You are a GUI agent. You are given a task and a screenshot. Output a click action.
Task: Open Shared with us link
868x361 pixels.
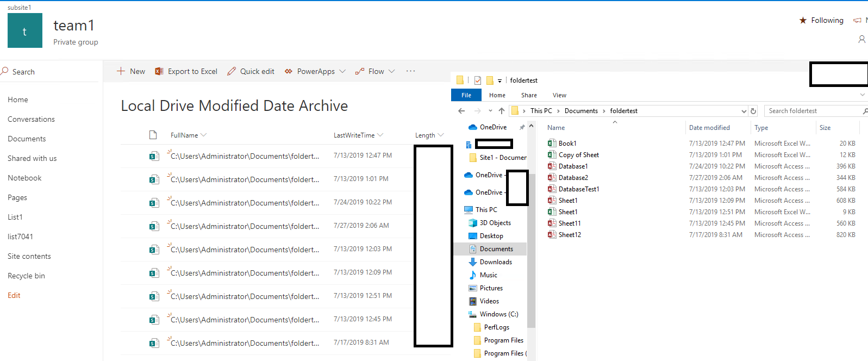[x=32, y=158]
